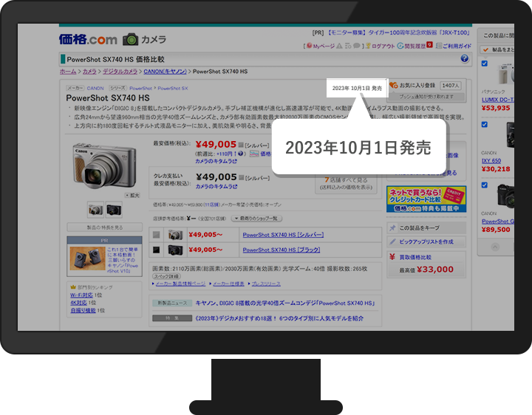Click the 製品の特長を見る button

(x=104, y=227)
